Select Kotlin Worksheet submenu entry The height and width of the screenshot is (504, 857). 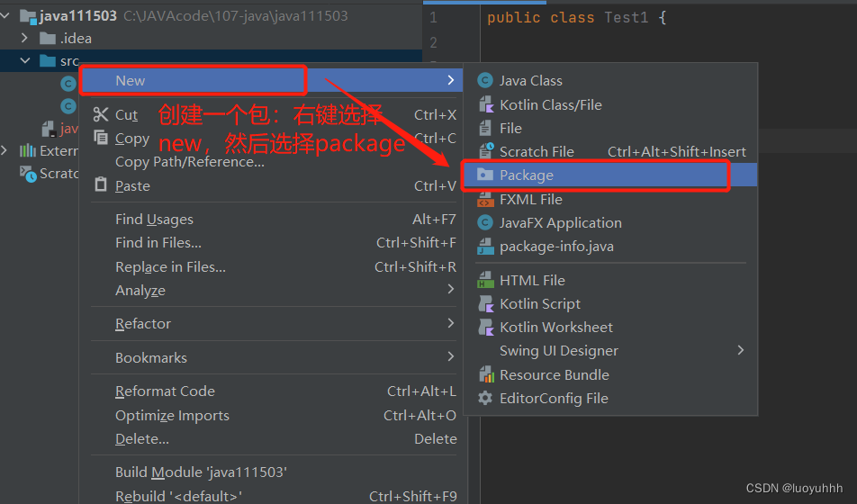tap(610, 328)
